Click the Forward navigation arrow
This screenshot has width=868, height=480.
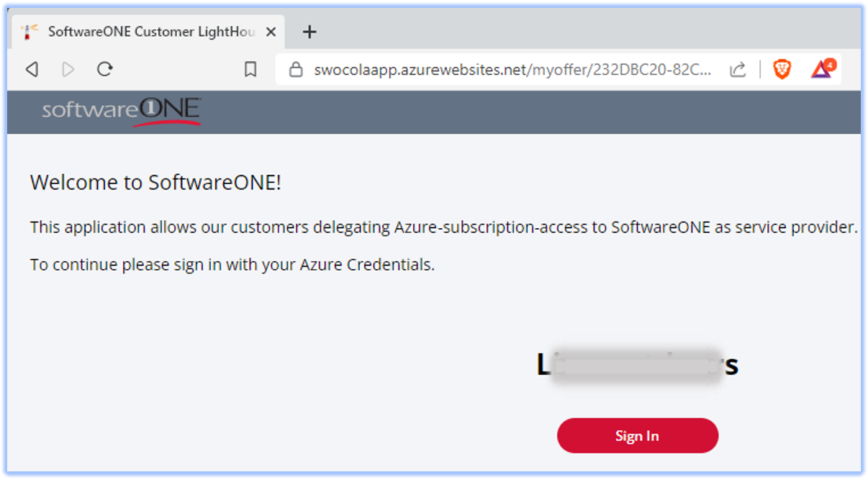(68, 69)
